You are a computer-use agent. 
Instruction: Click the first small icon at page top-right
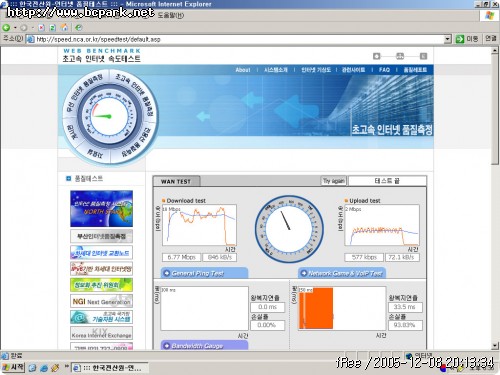(x=376, y=56)
